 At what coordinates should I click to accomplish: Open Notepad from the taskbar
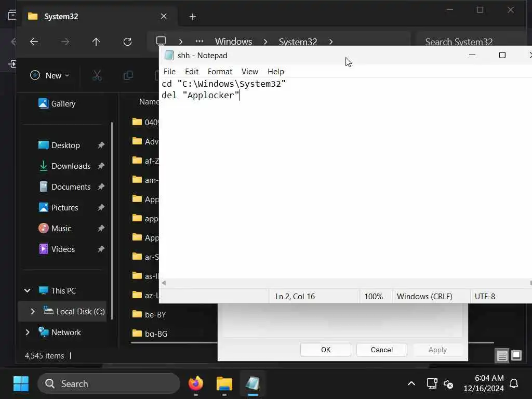[x=253, y=384]
